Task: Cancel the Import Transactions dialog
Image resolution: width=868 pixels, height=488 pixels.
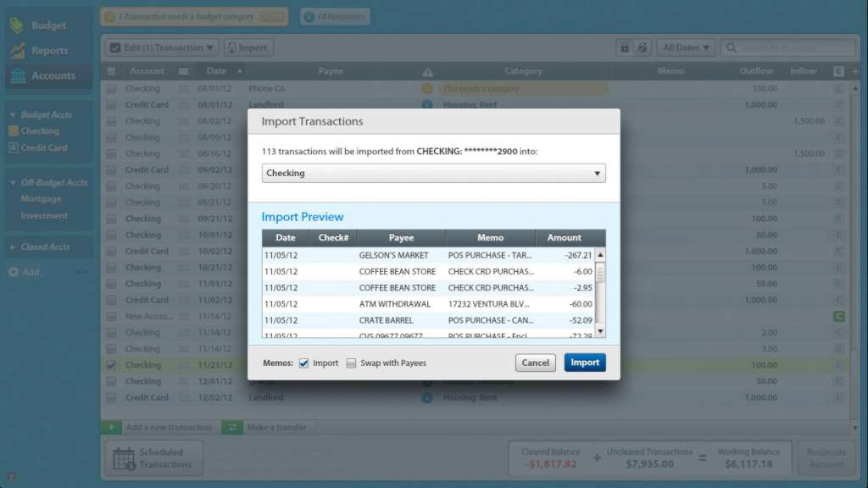Action: [535, 363]
